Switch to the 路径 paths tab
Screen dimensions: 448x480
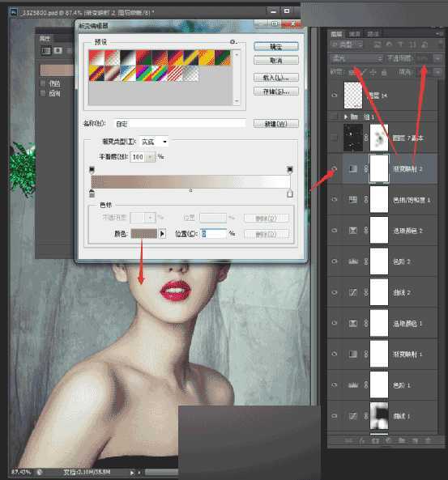[373, 34]
